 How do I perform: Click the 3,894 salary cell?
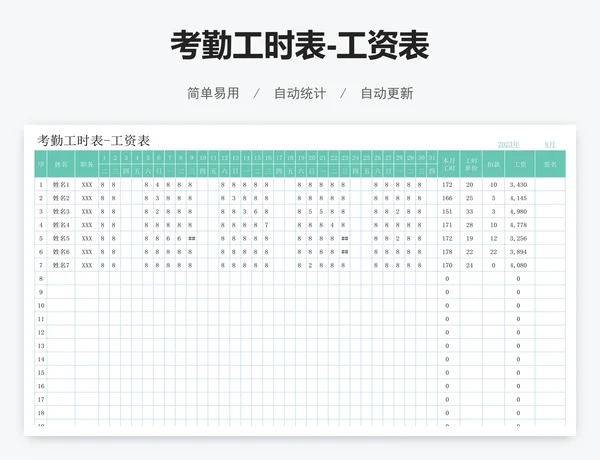(x=518, y=252)
